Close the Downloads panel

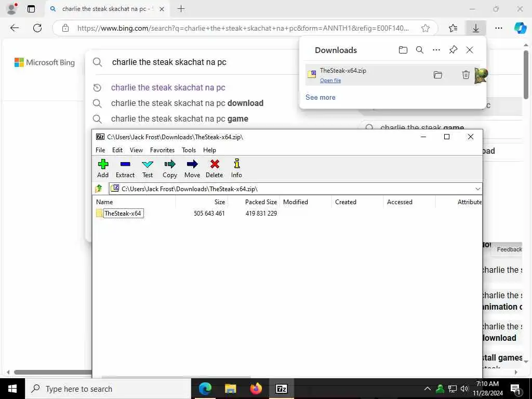pyautogui.click(x=470, y=50)
